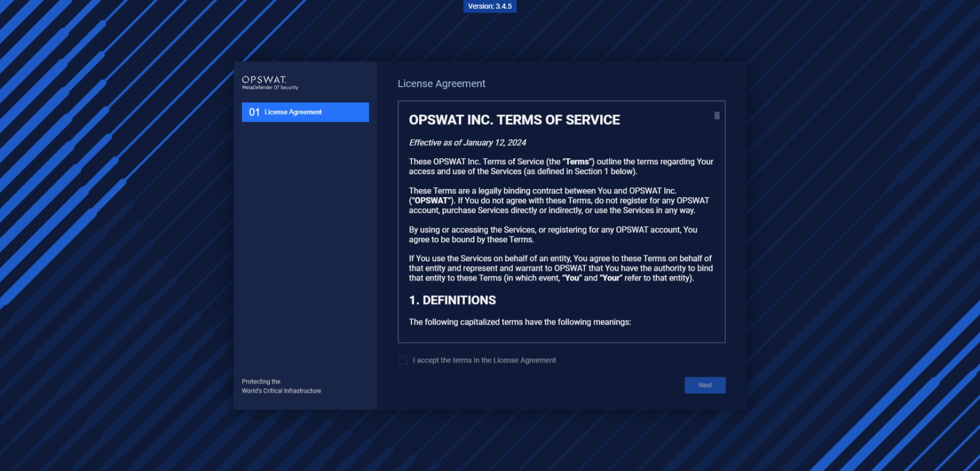The width and height of the screenshot is (980, 471).
Task: Check the accept License Agreement terms checkbox
Action: [403, 360]
